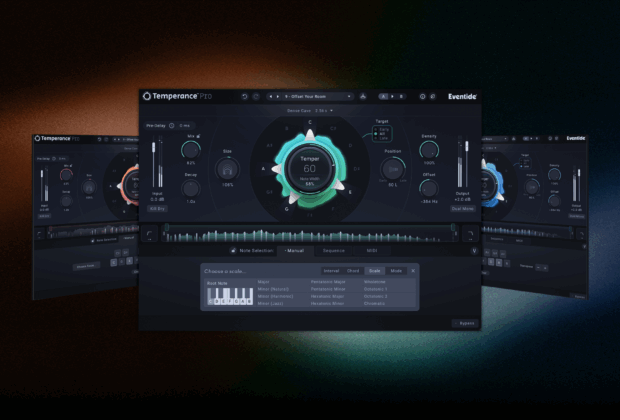Viewport: 620px width, 420px height.
Task: Expand the V chevron at the waveform's right
Action: (474, 251)
